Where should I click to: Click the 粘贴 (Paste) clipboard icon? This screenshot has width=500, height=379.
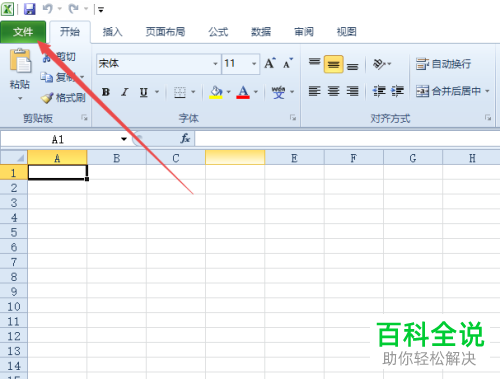click(x=20, y=61)
